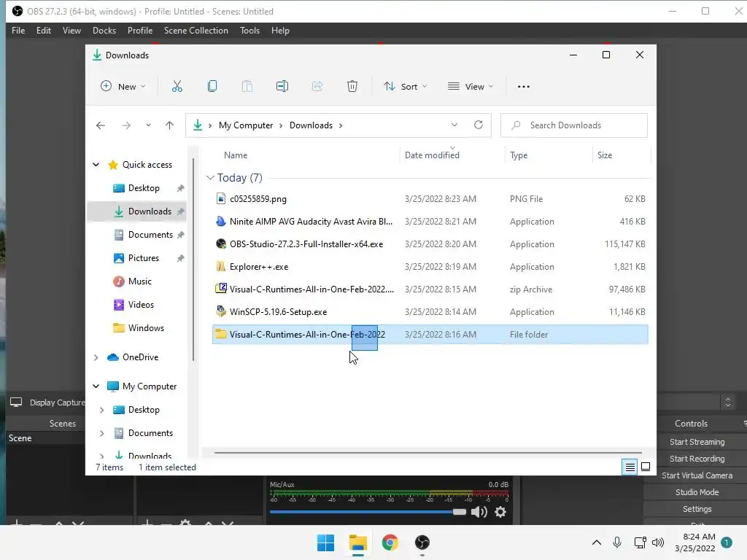Click Start Recording in OBS Controls
This screenshot has height=560, width=747.
pos(697,459)
